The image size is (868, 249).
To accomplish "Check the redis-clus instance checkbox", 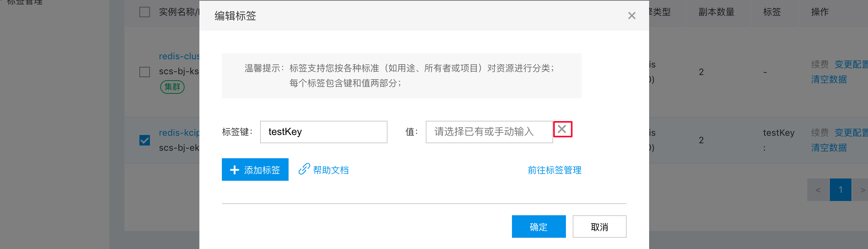I will click(145, 72).
